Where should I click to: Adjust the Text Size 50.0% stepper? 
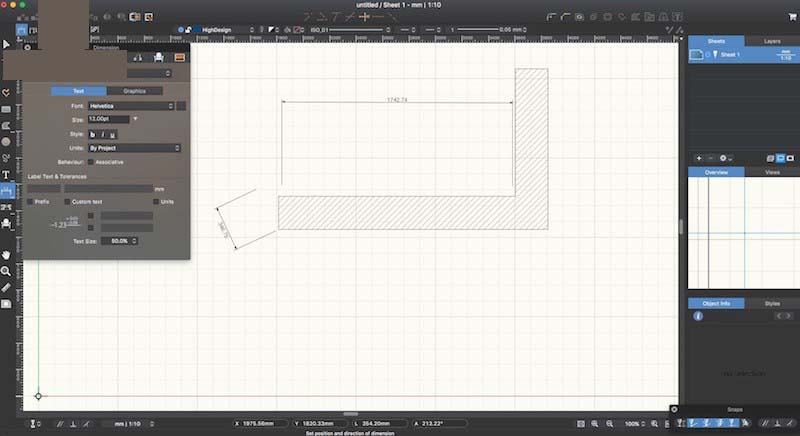coord(134,241)
